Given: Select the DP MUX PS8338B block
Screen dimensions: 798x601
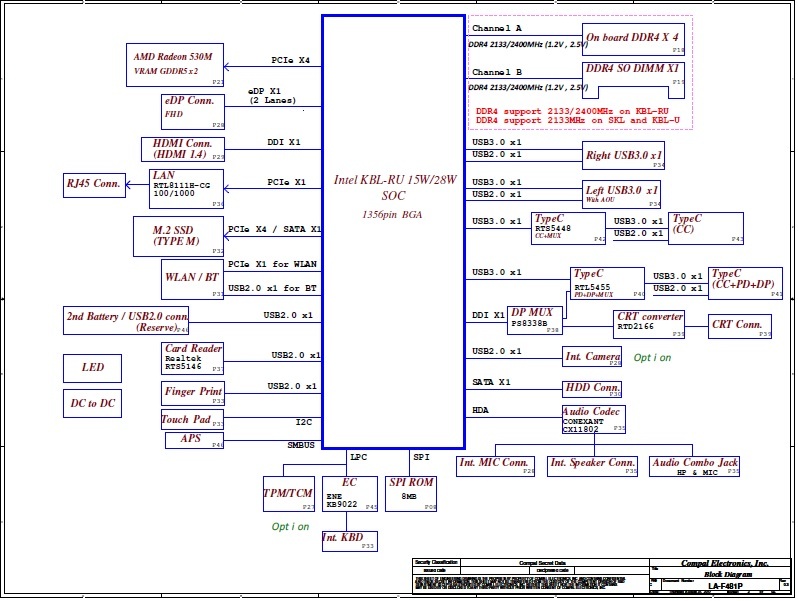Looking at the screenshot, I should (x=535, y=321).
